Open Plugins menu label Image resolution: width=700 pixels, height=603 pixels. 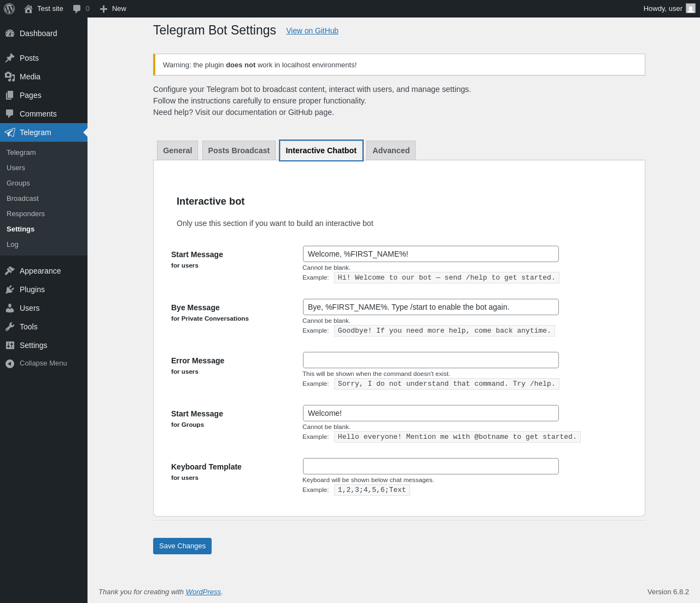point(32,289)
